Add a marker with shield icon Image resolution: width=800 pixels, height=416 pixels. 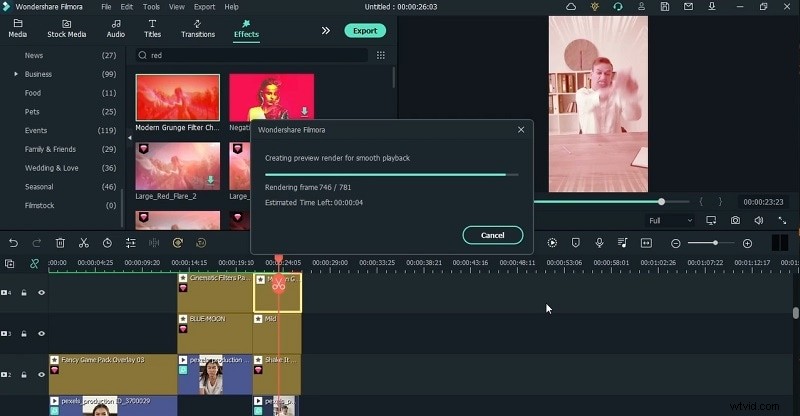576,243
